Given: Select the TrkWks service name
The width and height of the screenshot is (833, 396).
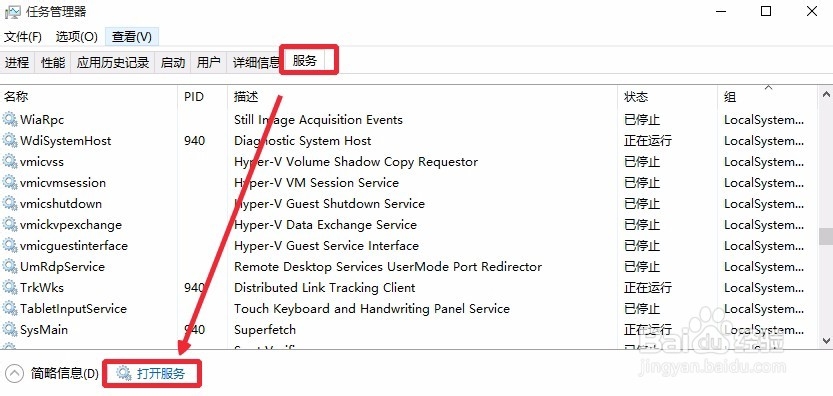Looking at the screenshot, I should (41, 288).
